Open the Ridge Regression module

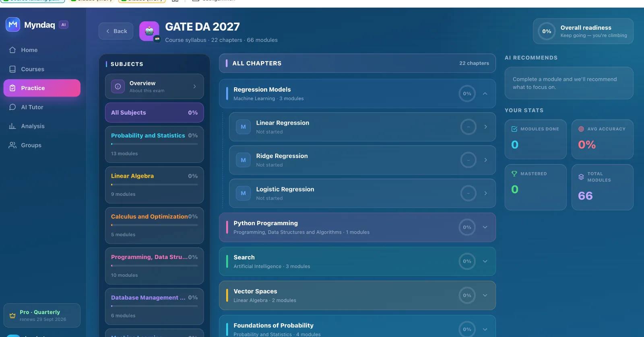point(362,160)
